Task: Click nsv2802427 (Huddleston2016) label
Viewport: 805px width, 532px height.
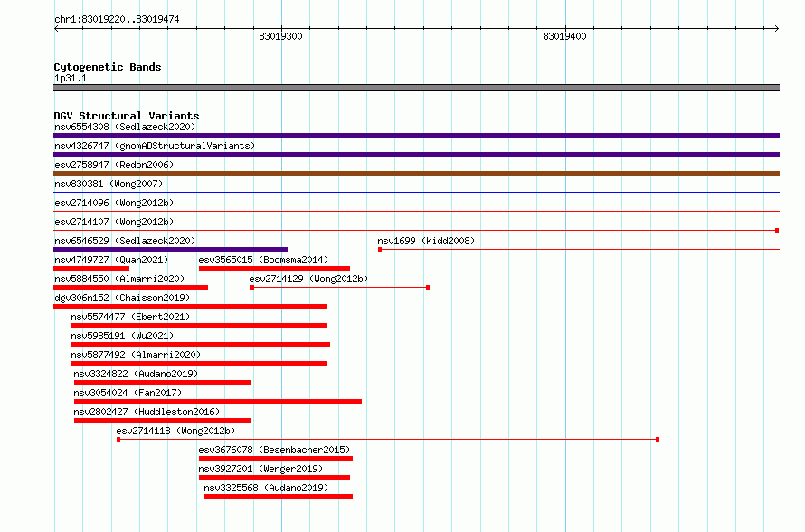Action: 147,412
